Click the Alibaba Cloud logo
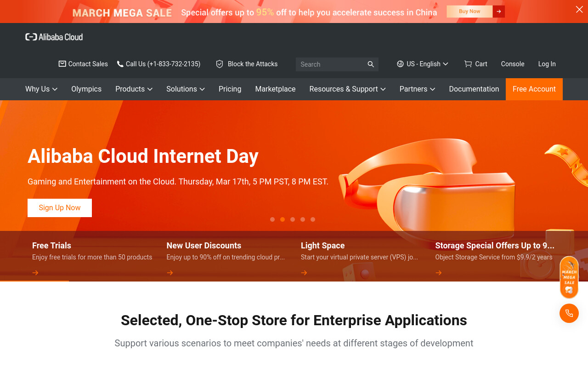 (x=54, y=37)
